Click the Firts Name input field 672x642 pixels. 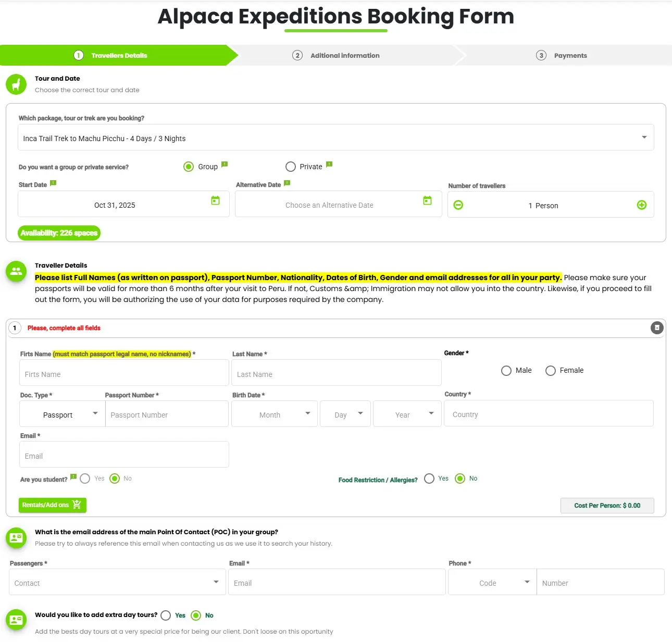(125, 373)
